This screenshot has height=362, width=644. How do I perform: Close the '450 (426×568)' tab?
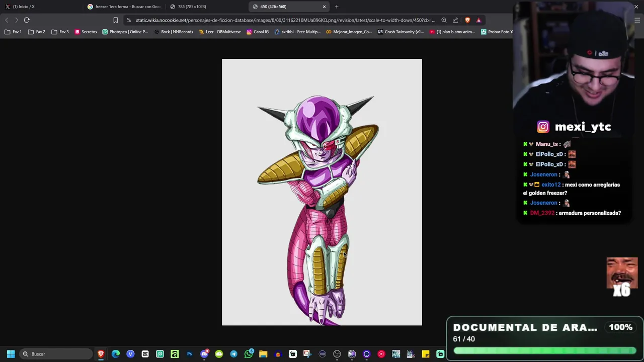[324, 7]
